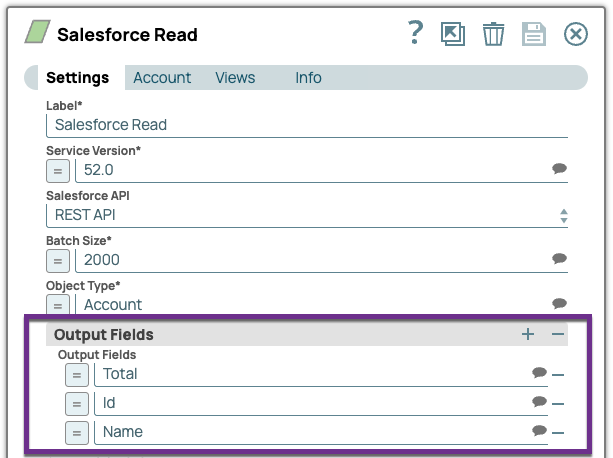Screen dimensions: 613x458
Task: Open suggestions bubble for Total row
Action: [x=539, y=372]
